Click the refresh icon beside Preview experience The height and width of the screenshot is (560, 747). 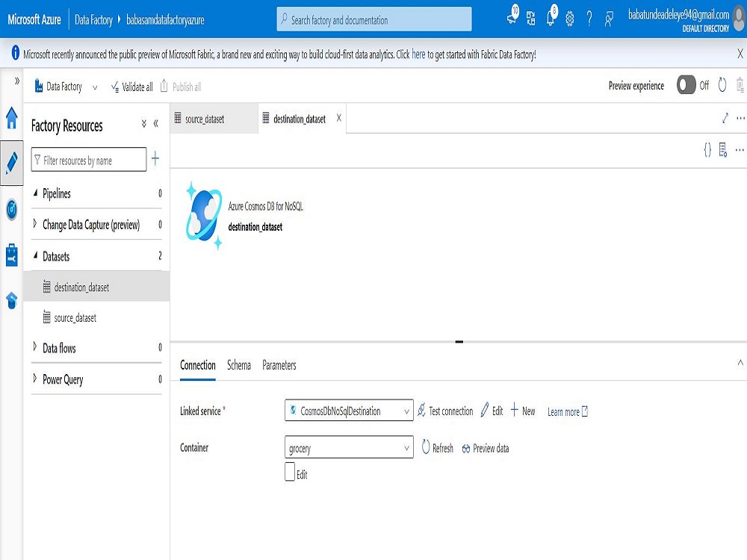point(722,85)
